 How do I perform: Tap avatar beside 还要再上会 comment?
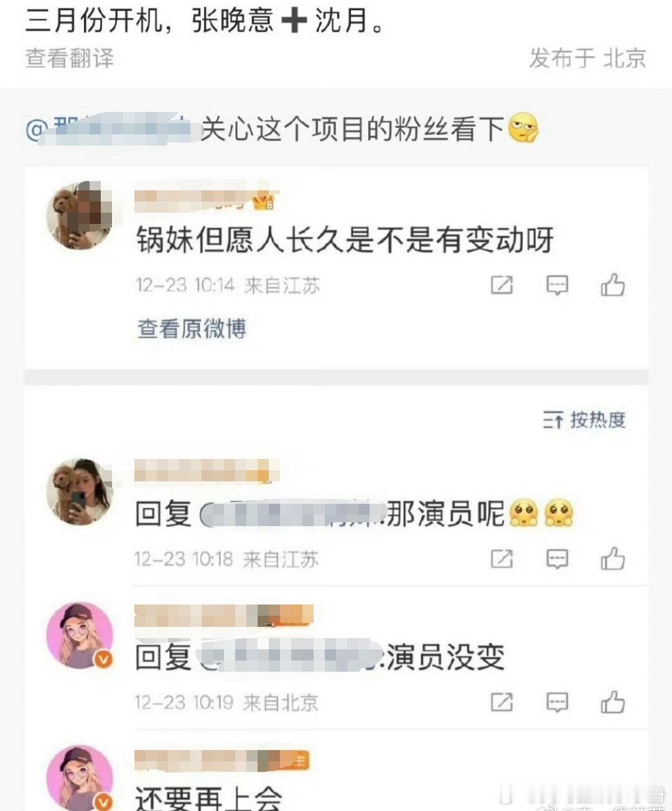[x=80, y=777]
